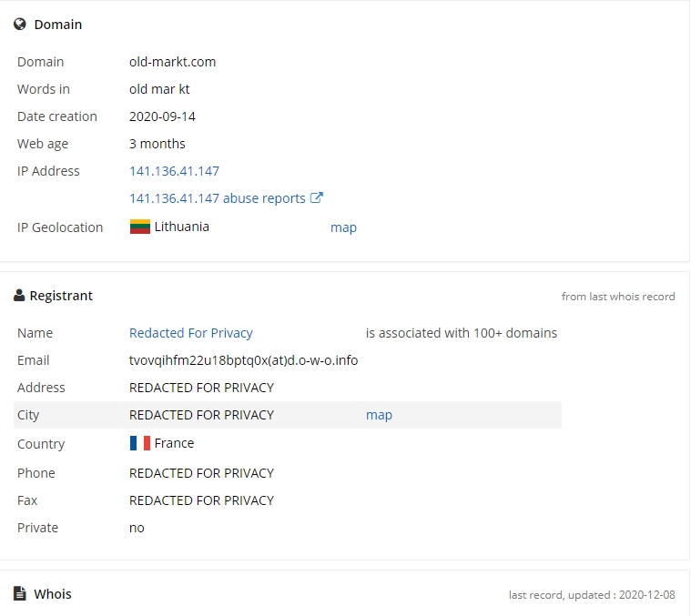Click the France flag icon
This screenshot has height=616, width=691.
coord(140,443)
